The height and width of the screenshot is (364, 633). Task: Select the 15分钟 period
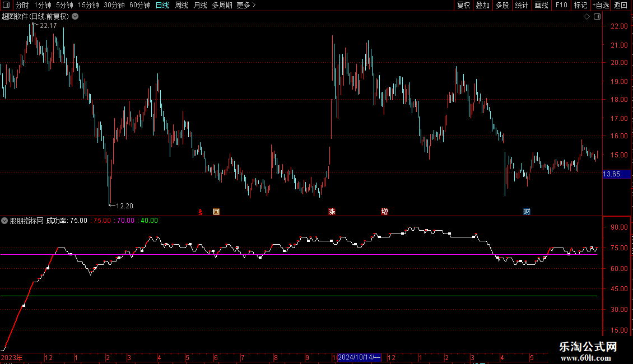(89, 5)
